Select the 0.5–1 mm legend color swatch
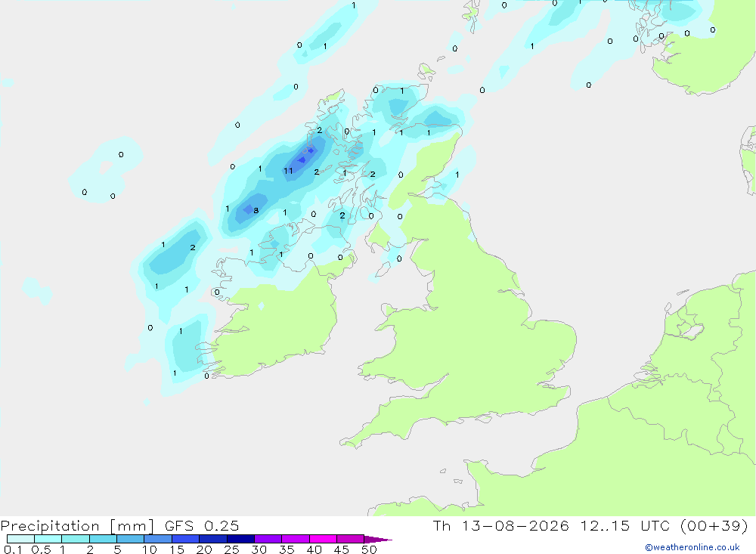This screenshot has width=756, height=554. click(48, 539)
